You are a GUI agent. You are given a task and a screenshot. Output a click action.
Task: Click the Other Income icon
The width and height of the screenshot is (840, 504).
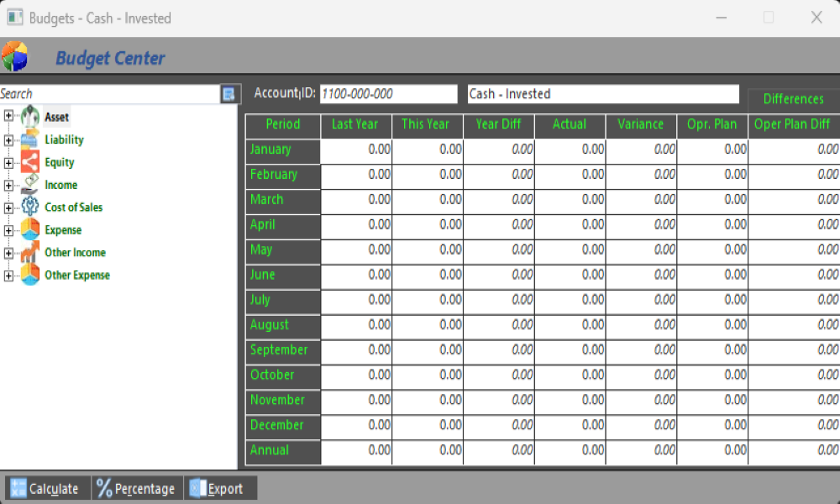(30, 253)
